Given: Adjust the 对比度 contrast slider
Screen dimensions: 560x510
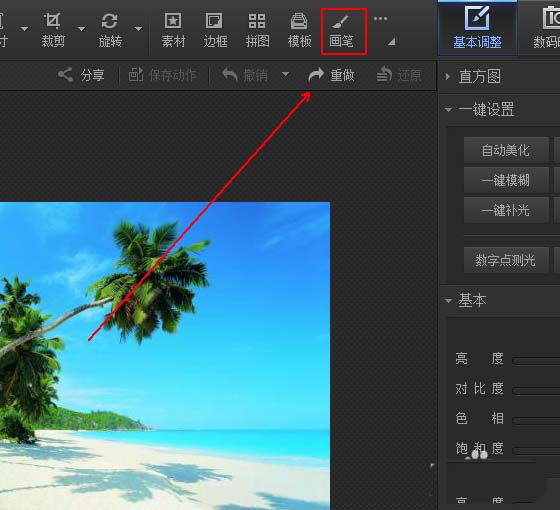Looking at the screenshot, I should coord(536,391).
